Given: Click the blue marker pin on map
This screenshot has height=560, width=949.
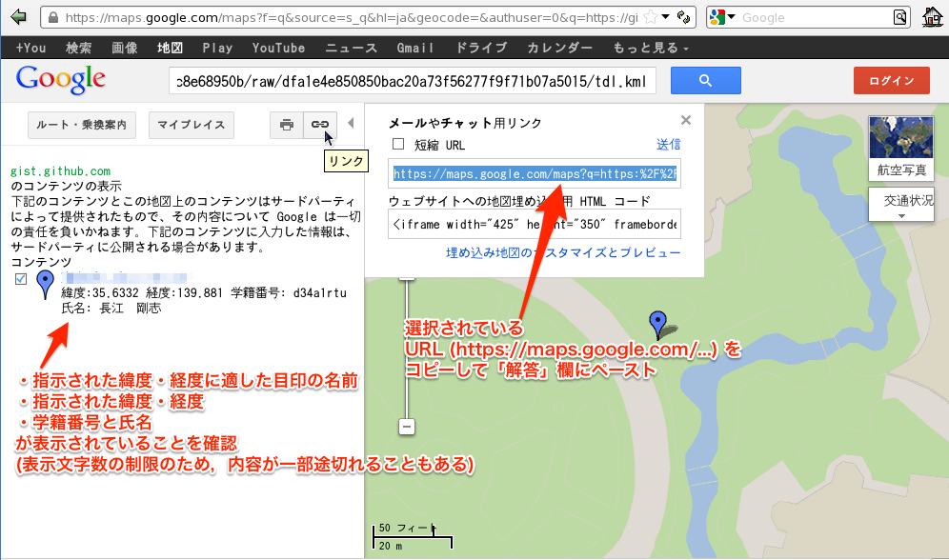Looking at the screenshot, I should [657, 325].
